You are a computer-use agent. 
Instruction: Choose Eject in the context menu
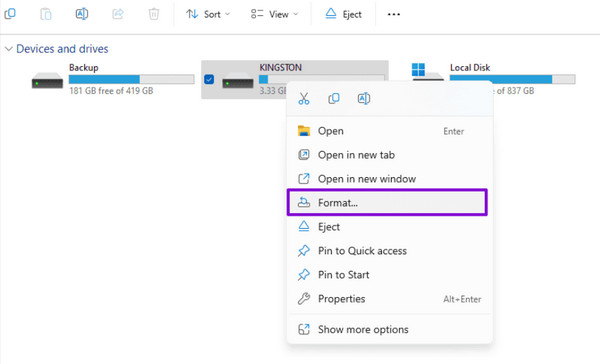tap(390, 227)
